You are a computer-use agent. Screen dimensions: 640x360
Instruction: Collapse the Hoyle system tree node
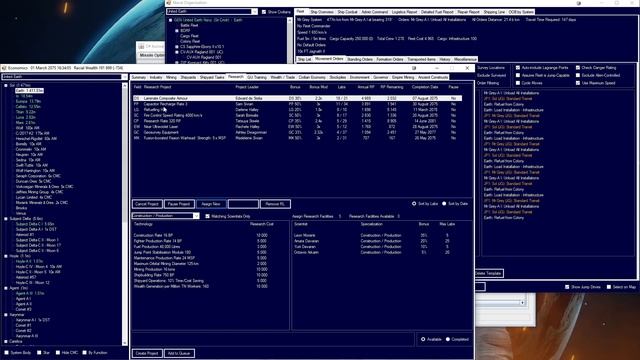(x=6, y=256)
